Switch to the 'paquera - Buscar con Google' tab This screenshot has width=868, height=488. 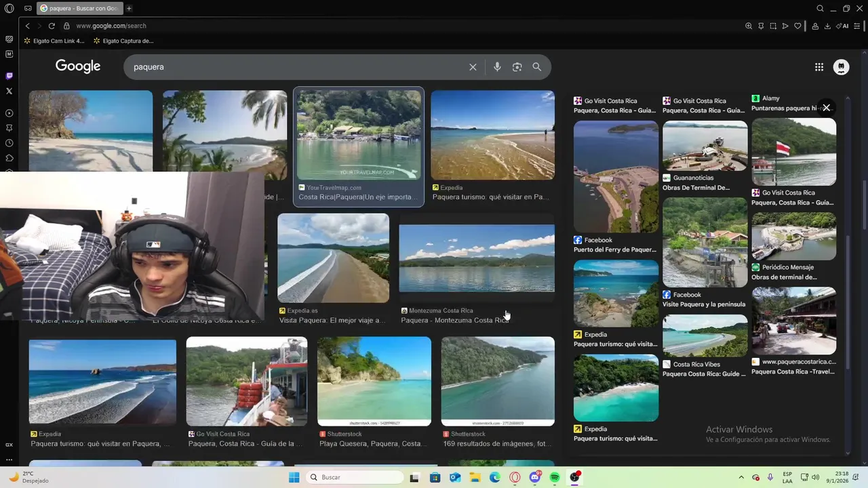[x=79, y=8]
